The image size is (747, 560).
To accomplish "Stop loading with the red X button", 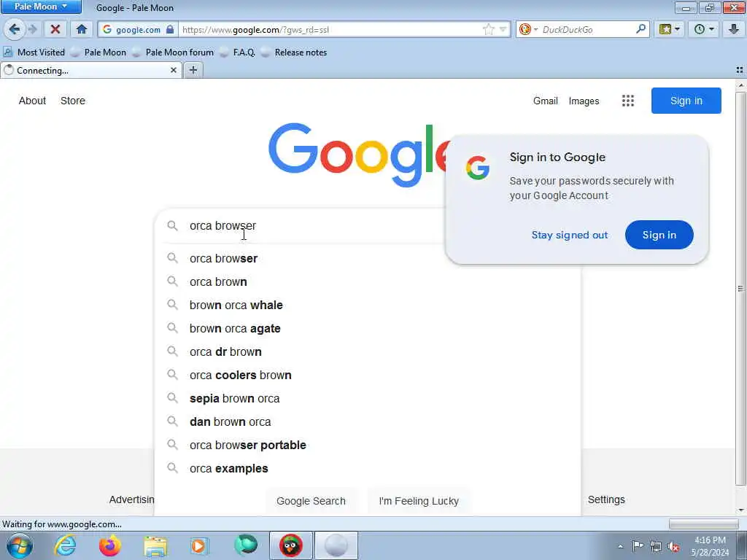I will (x=55, y=29).
